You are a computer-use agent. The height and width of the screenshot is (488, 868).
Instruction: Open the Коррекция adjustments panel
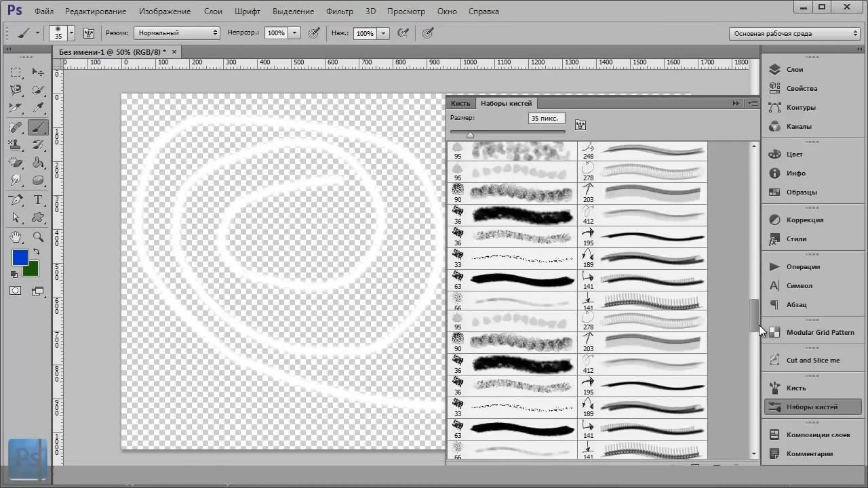coord(804,220)
